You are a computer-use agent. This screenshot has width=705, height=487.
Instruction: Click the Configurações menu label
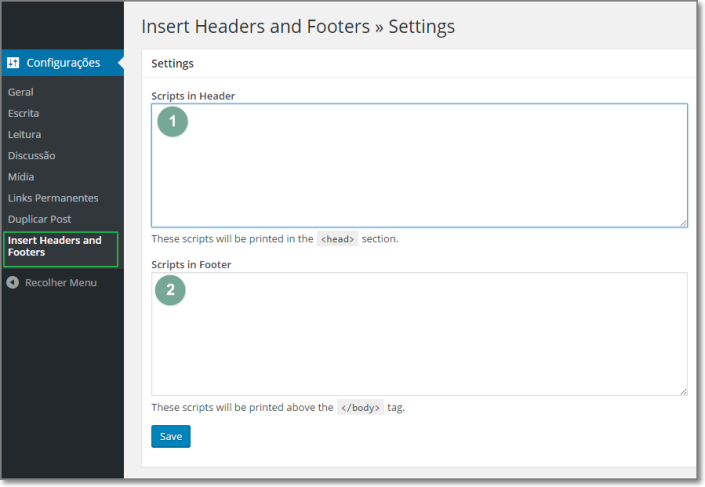(x=63, y=63)
